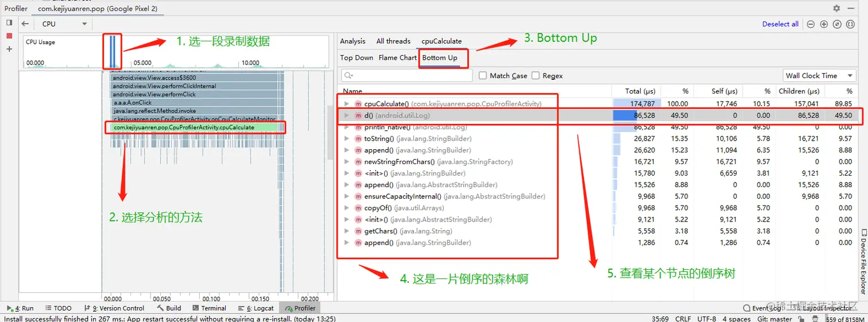868x322 pixels.
Task: Toggle the sessions sidebar panel
Action: point(9,22)
